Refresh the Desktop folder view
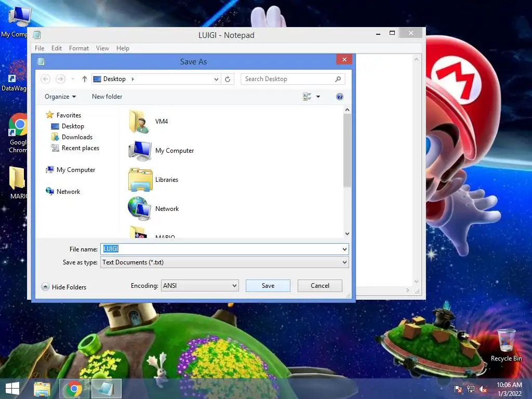 pos(228,79)
